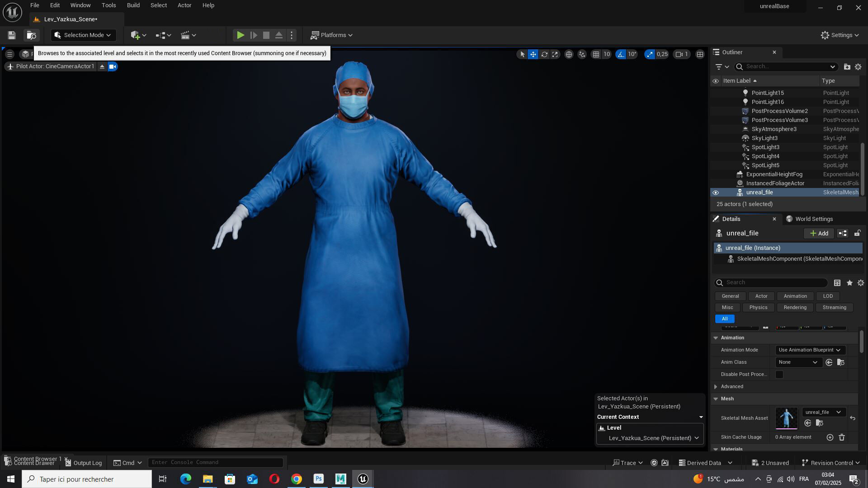The image size is (868, 488).
Task: Click the Skeletal Mesh Asset thumbnail
Action: pos(786,418)
